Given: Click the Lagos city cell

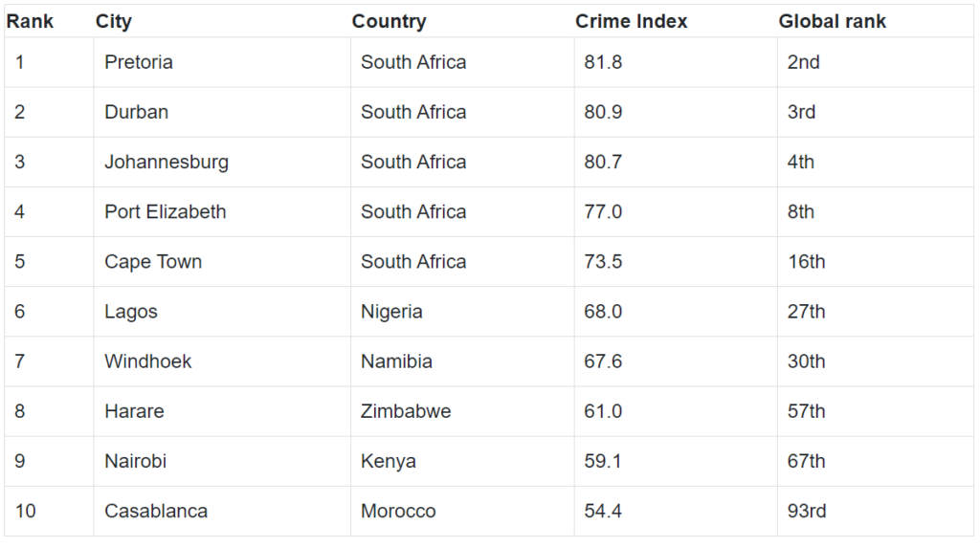Looking at the screenshot, I should pyautogui.click(x=131, y=312).
